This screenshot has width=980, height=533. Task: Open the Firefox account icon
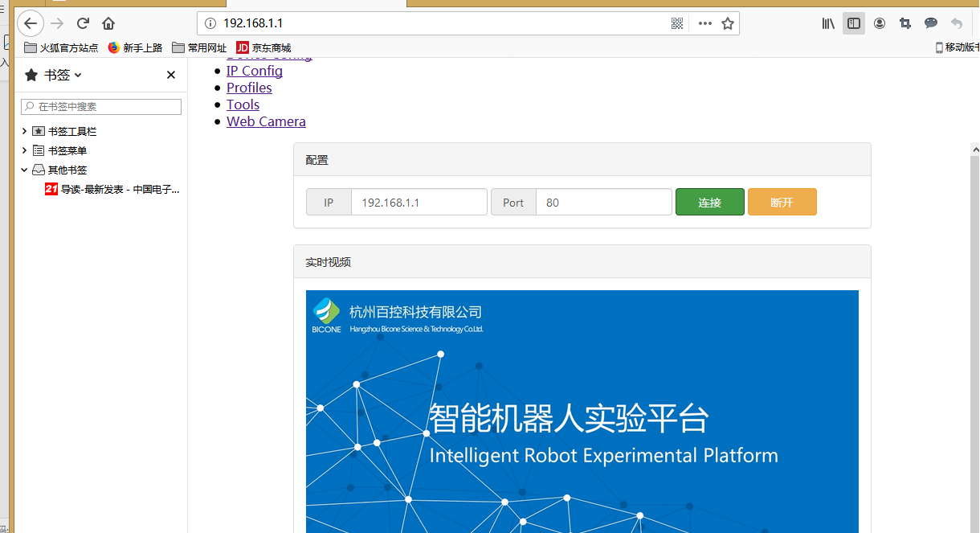(x=880, y=23)
